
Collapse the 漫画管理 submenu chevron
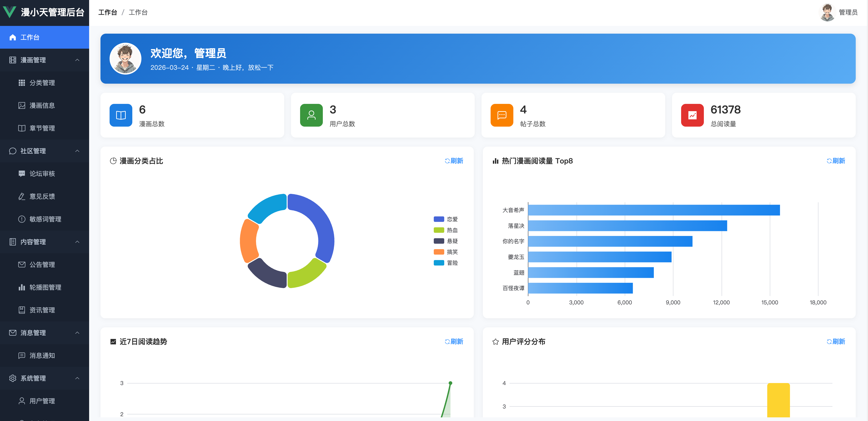coord(77,60)
